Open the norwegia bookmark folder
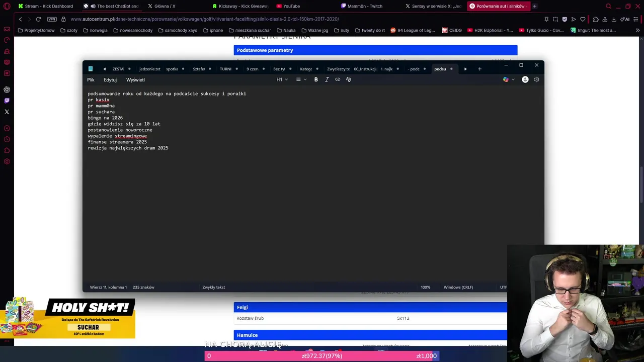 pos(95,30)
